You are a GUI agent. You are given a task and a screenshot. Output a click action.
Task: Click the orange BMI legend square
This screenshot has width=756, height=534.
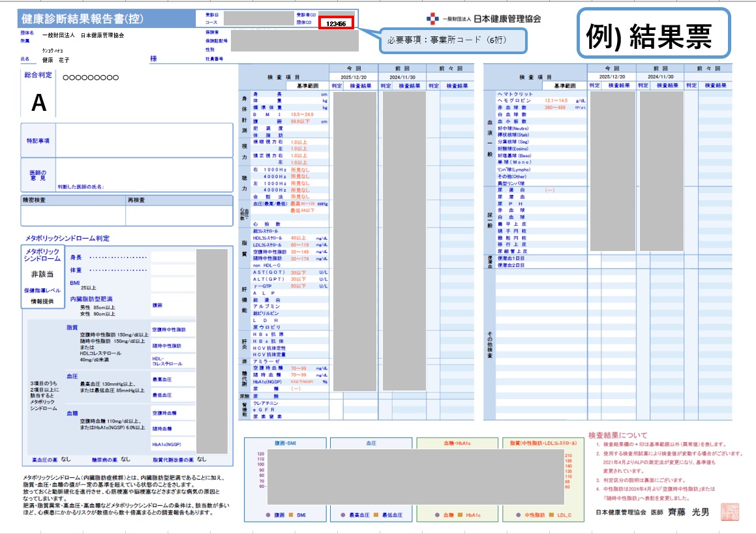click(x=292, y=515)
